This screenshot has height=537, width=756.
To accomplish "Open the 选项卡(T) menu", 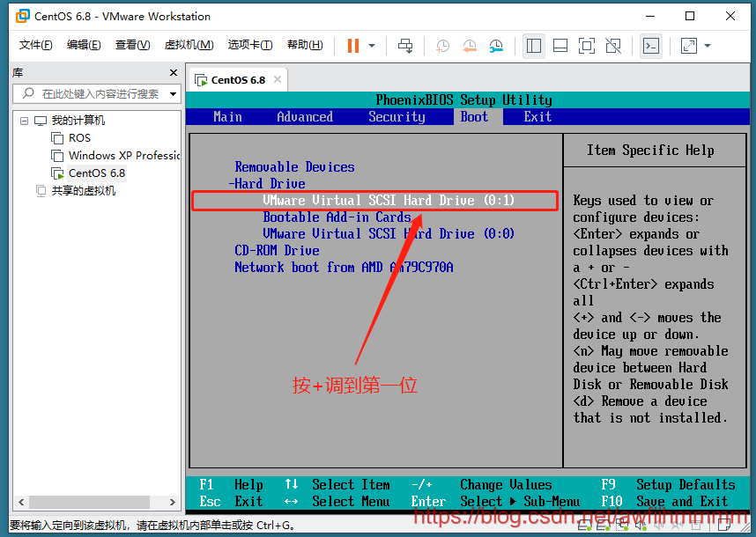I will coord(250,45).
